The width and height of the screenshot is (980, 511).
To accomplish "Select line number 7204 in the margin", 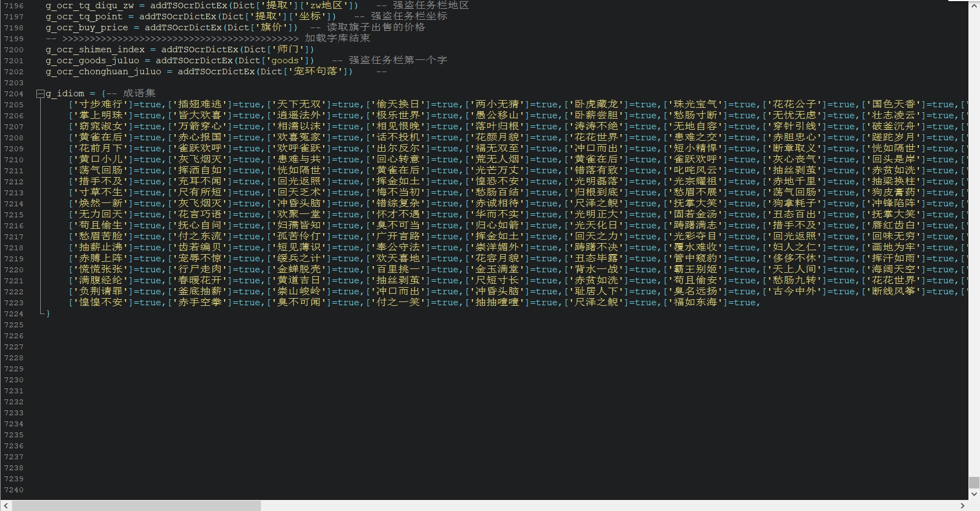I will [14, 94].
